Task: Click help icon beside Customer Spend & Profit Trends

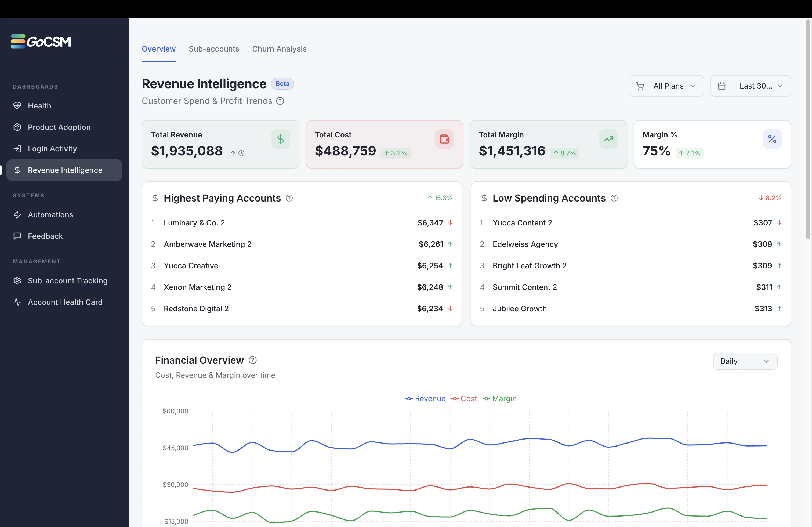Action: click(280, 101)
